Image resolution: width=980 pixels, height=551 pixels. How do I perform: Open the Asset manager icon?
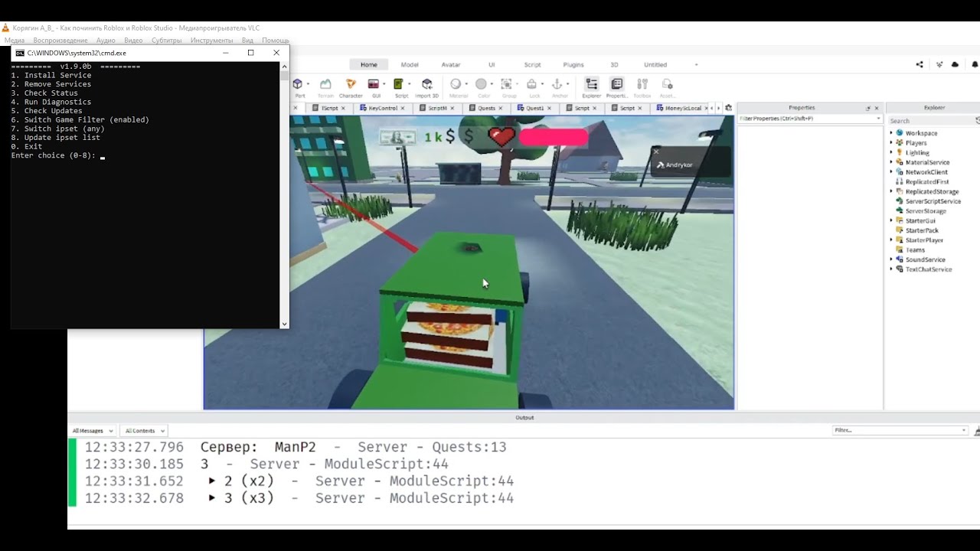[x=667, y=84]
